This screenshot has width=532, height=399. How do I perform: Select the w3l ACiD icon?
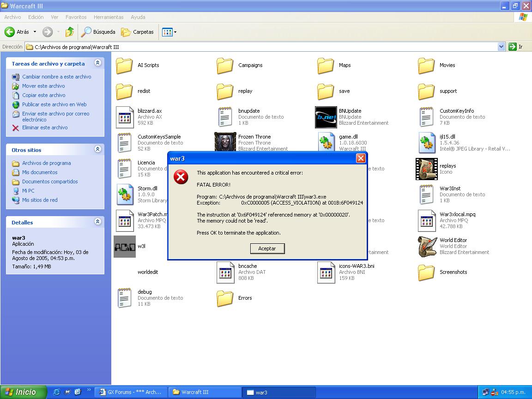pos(125,247)
